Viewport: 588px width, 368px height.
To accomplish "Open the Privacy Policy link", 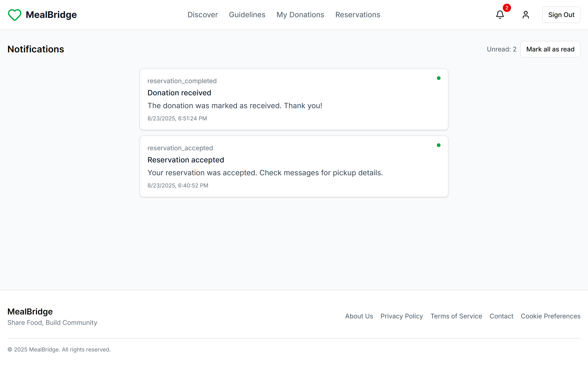I will [x=401, y=316].
